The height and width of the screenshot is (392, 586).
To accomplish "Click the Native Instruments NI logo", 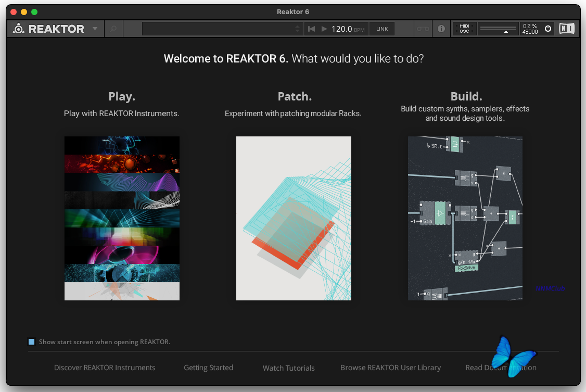I will pos(567,29).
